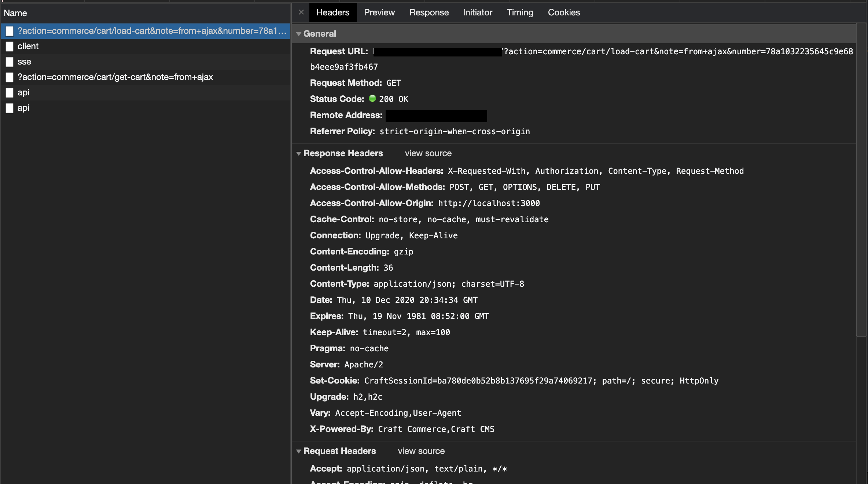Click the Connection Upgrade, Keep-Alive value
The image size is (868, 484).
412,235
